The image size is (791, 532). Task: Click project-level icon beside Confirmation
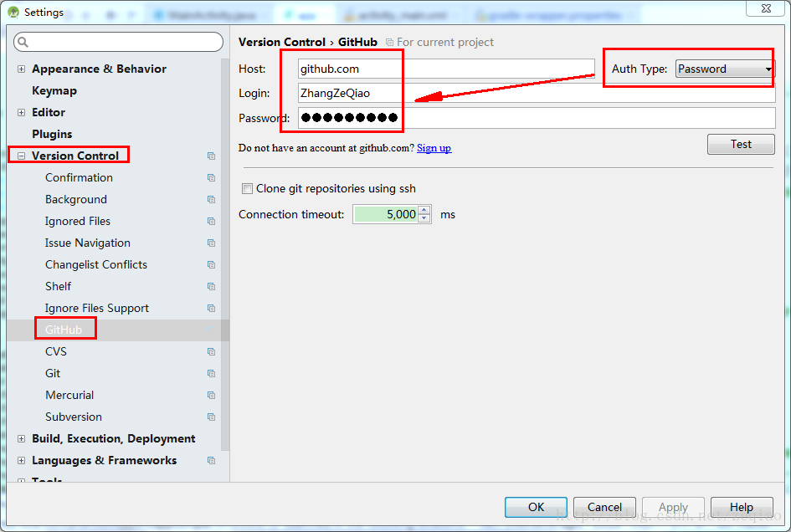click(x=212, y=177)
